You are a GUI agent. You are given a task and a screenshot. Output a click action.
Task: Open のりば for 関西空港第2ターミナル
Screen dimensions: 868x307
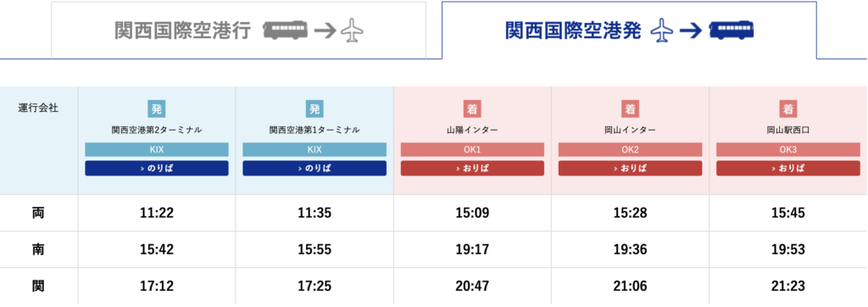point(157,169)
